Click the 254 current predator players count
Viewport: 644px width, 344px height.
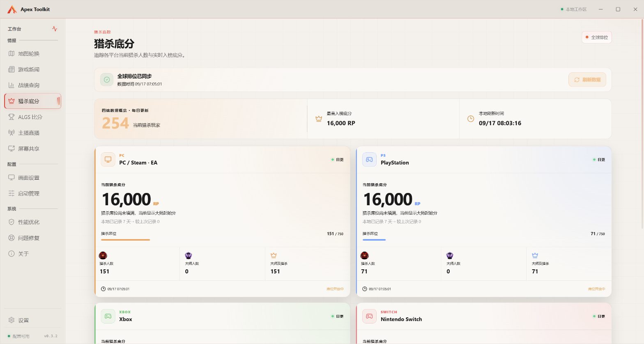tap(115, 123)
